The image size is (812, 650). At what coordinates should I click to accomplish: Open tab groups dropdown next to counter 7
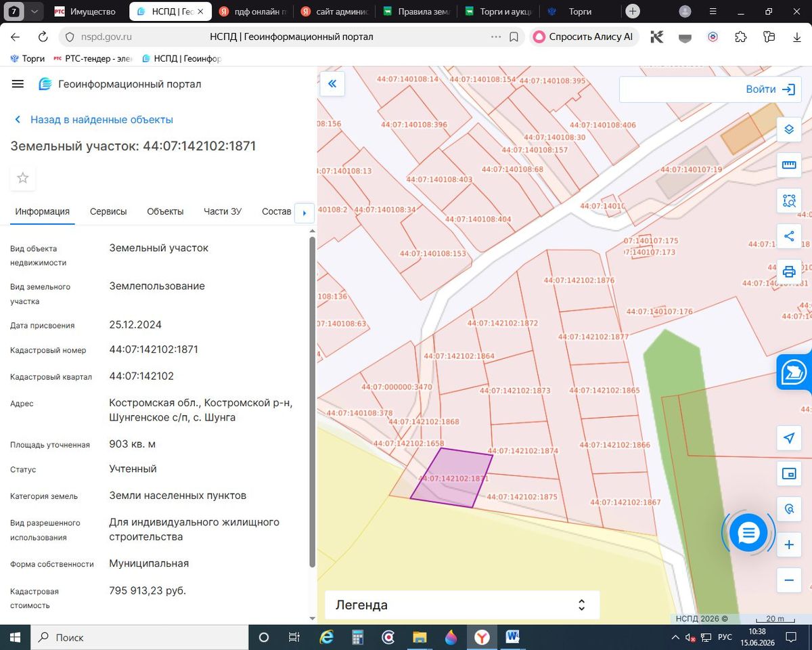35,12
